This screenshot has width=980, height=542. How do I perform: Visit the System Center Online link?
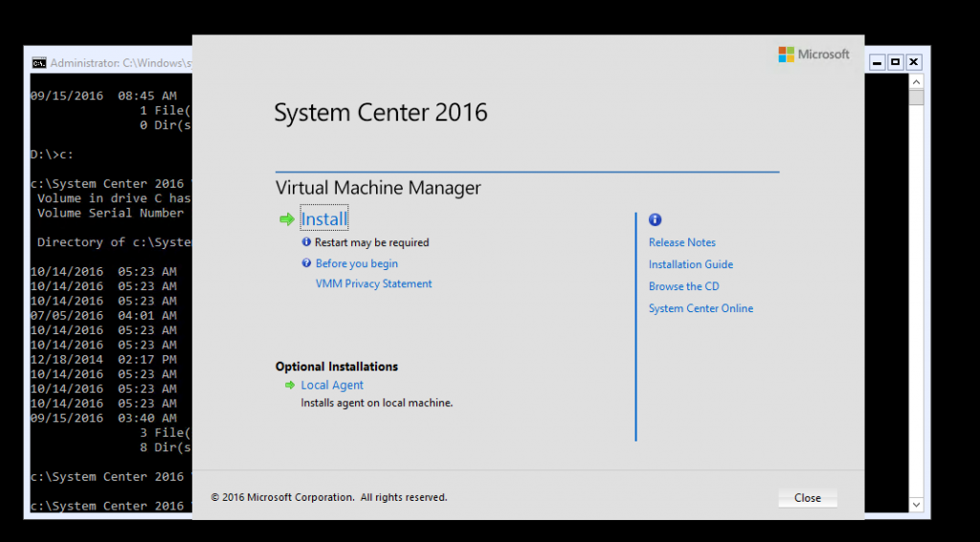pos(701,308)
